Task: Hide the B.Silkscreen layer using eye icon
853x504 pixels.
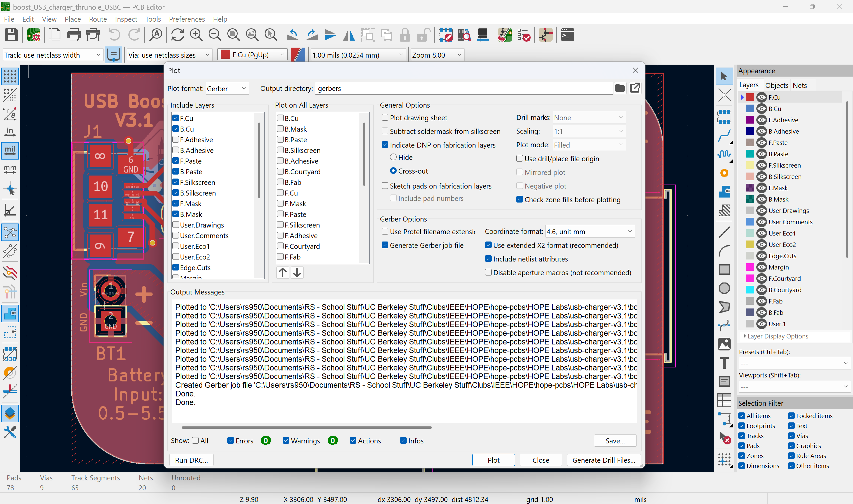Action: [762, 177]
